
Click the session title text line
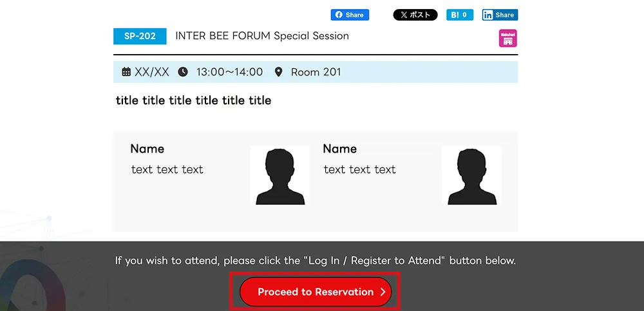point(193,100)
